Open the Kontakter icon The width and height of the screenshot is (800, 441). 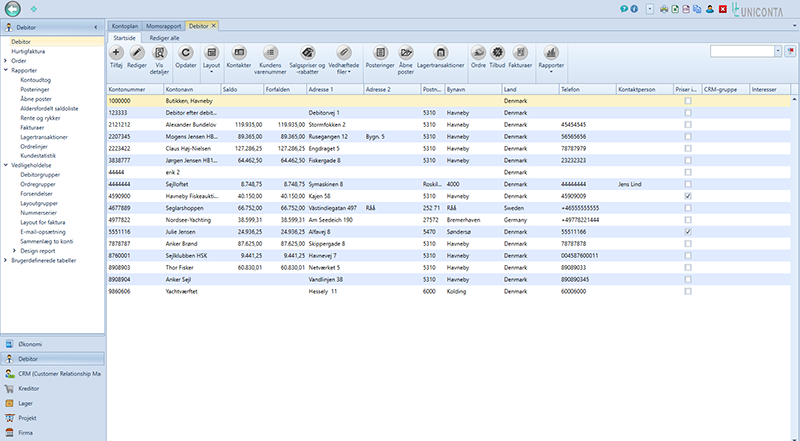tap(239, 53)
